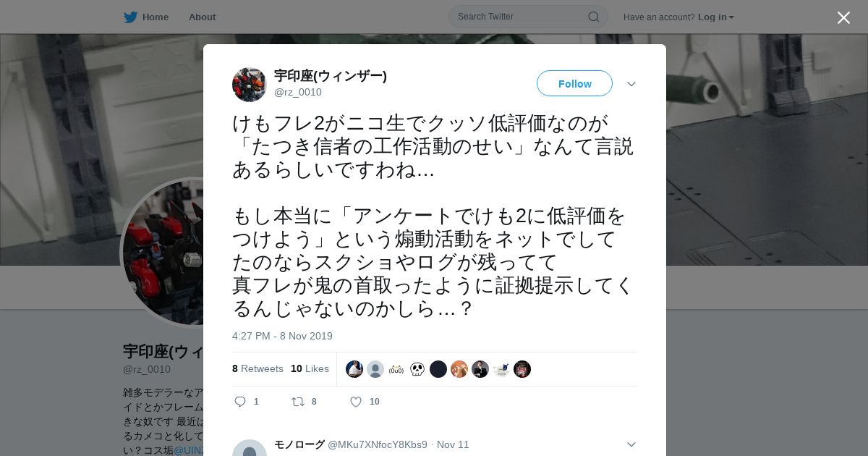Click the Twitter bird Home icon
The width and height of the screenshot is (868, 456).
click(x=130, y=17)
